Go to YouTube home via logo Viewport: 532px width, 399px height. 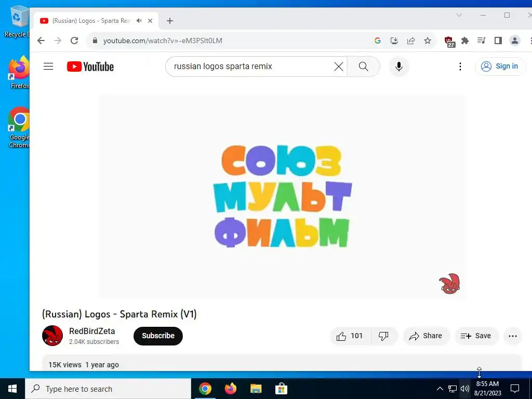90,66
